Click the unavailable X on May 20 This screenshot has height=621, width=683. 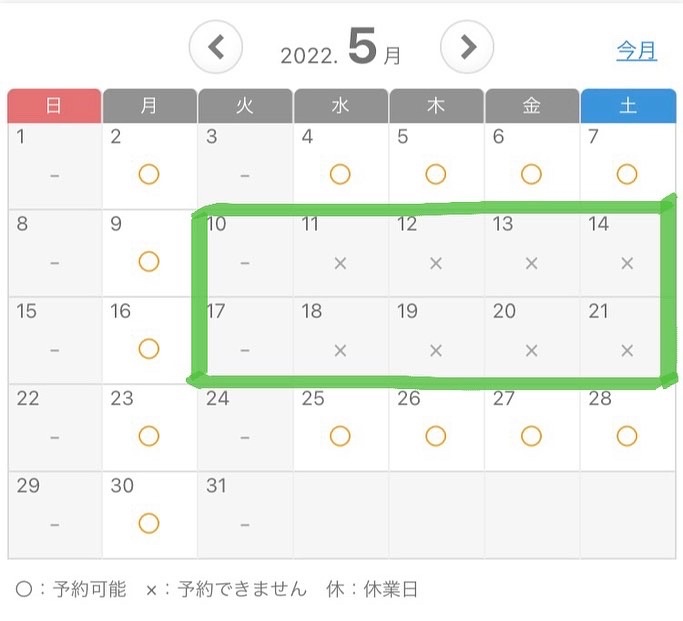pos(531,350)
